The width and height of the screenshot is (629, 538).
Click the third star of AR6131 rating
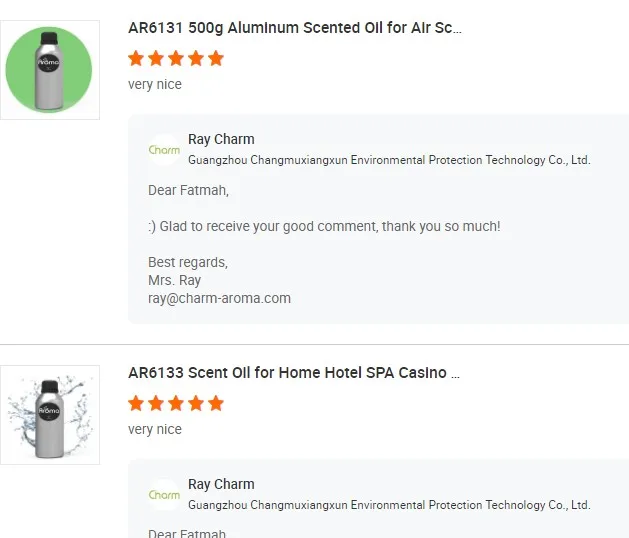tap(176, 58)
